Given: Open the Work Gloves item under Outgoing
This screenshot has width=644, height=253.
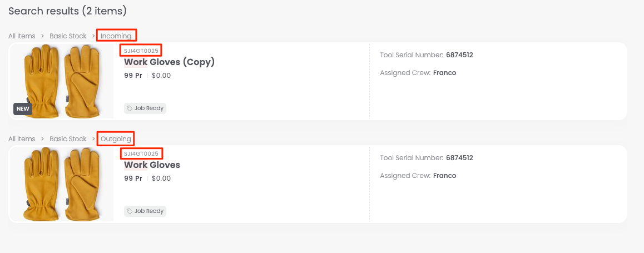Looking at the screenshot, I should pos(152,165).
